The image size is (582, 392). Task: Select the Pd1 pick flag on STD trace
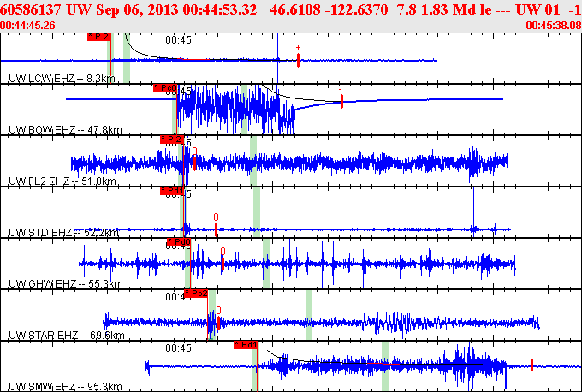(x=172, y=191)
